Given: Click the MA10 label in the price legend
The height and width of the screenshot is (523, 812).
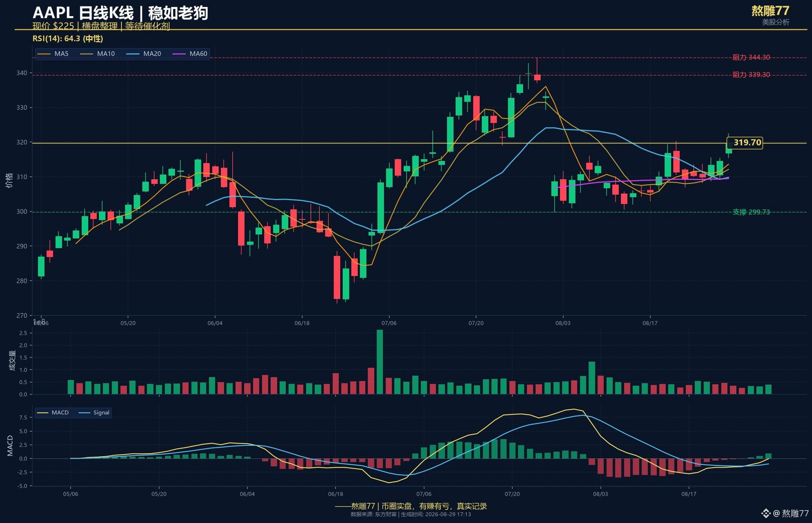Looking at the screenshot, I should point(106,54).
